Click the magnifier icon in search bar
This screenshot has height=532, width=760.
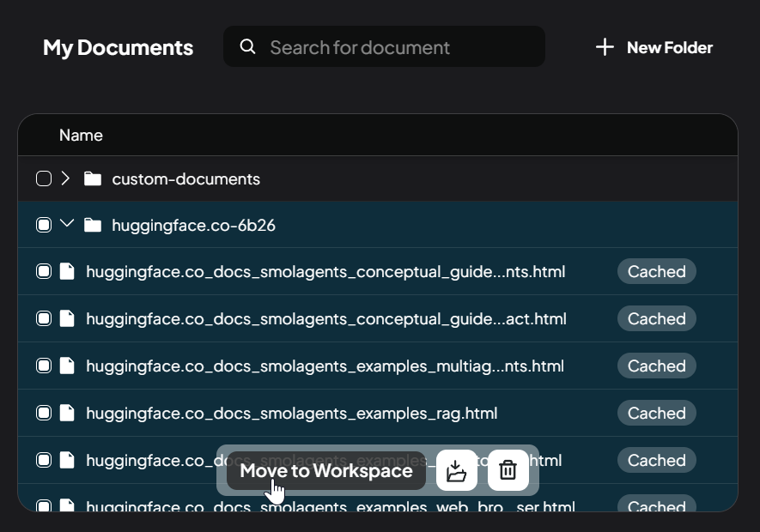(247, 46)
